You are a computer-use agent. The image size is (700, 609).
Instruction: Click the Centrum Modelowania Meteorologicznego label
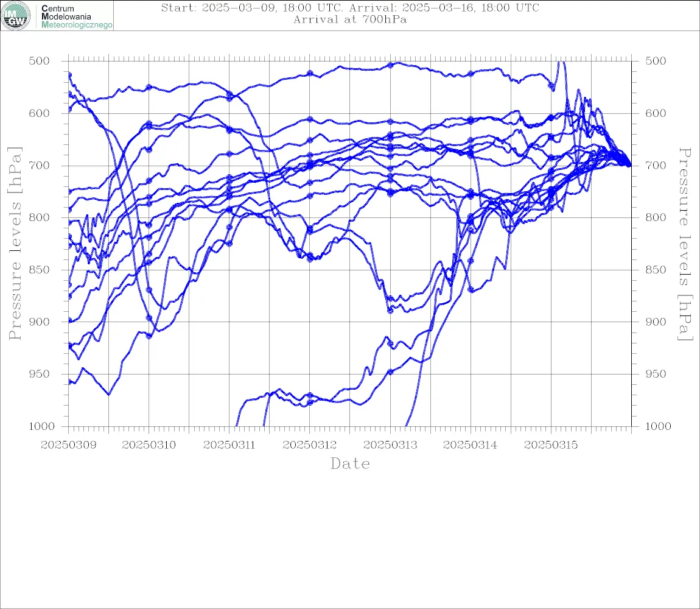[x=76, y=16]
